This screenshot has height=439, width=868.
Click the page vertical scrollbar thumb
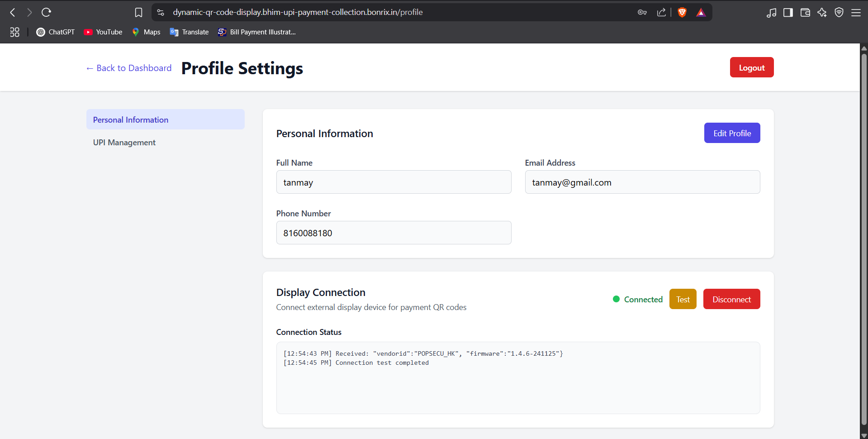pyautogui.click(x=863, y=239)
